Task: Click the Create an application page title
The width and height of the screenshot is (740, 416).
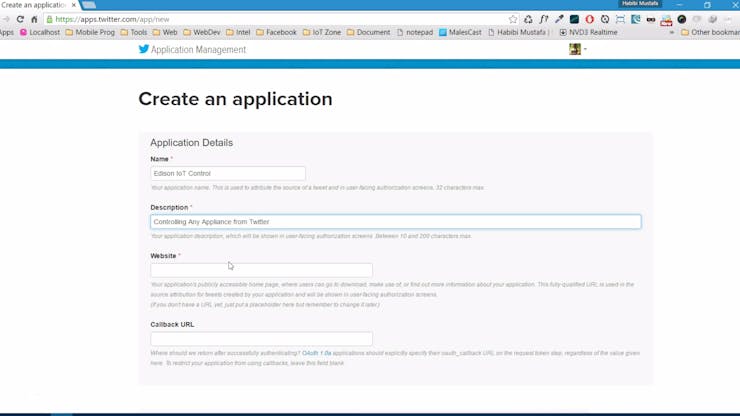Action: (235, 99)
